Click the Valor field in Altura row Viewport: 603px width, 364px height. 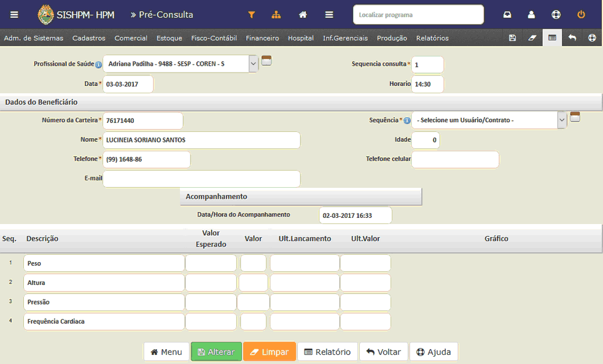click(253, 282)
